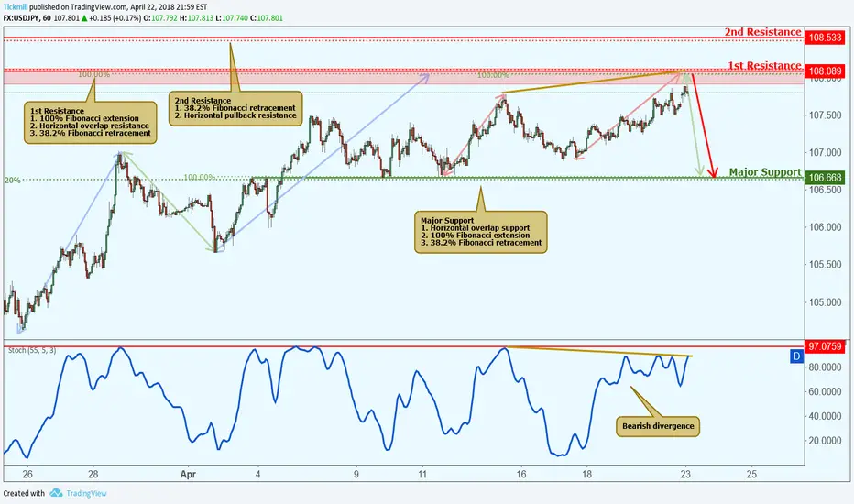This screenshot has height=504, width=854.
Task: Click the H:107.813 high value
Action: [x=197, y=18]
